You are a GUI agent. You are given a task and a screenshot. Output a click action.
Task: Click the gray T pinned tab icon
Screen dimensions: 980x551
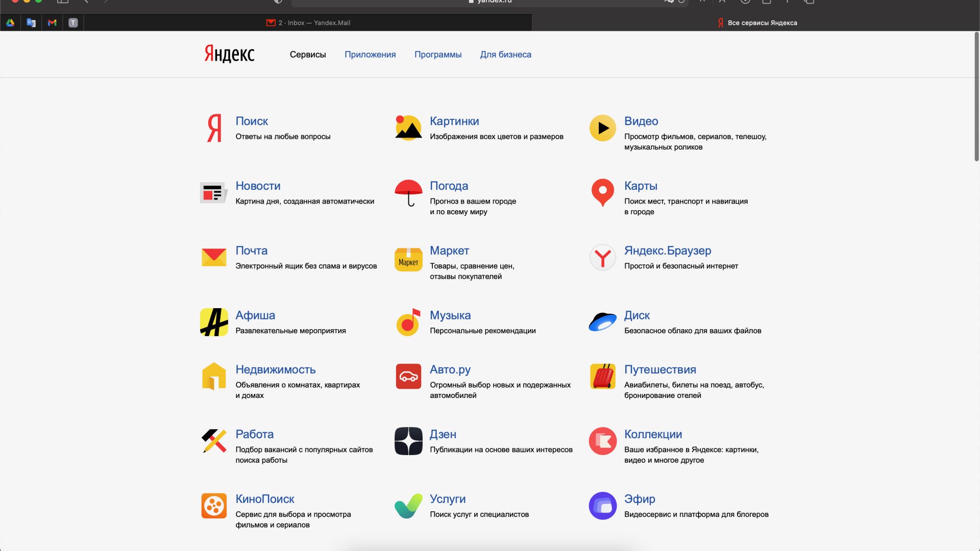coord(73,22)
